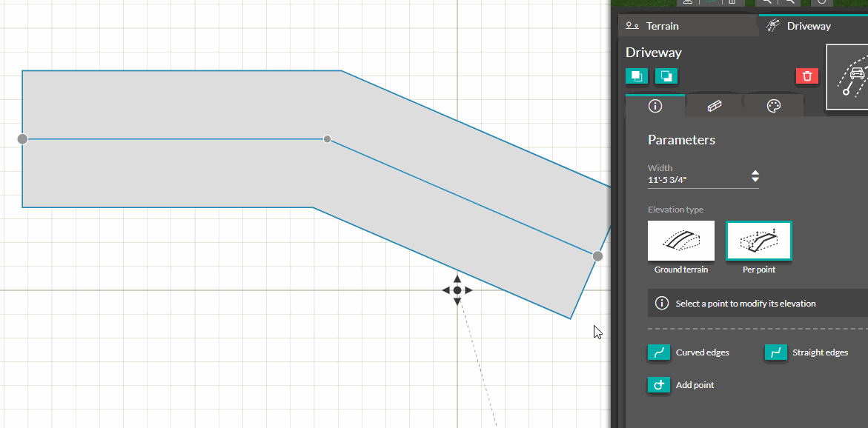Screen dimensions: 868x428
Task: Select Per point elevation type
Action: [758, 241]
